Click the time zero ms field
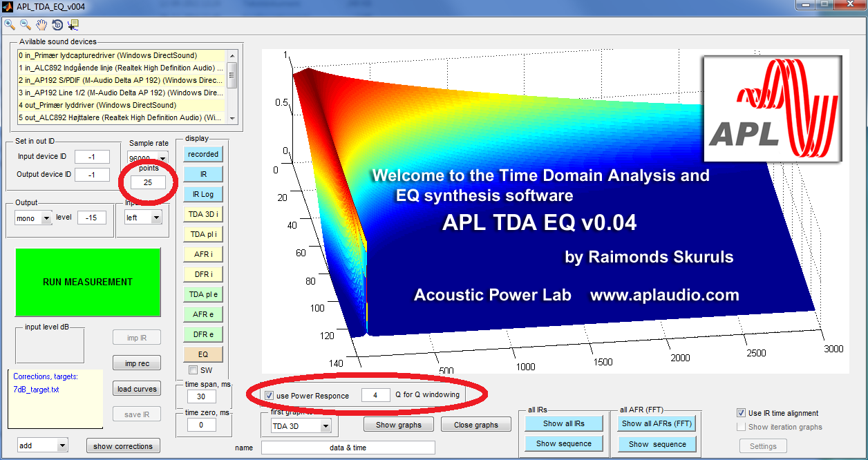Viewport: 868px width, 460px height. (x=200, y=425)
